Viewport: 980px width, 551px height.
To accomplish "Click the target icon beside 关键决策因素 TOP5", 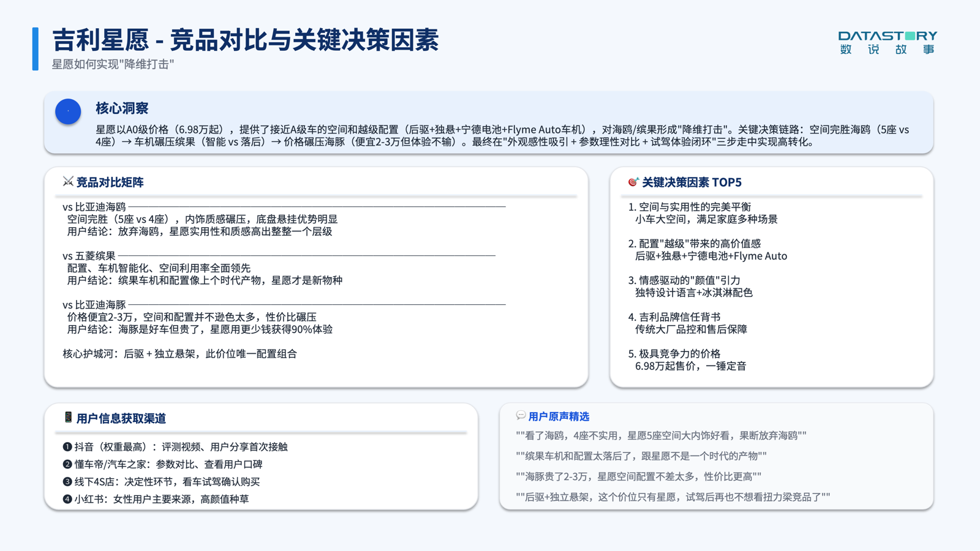I will (633, 182).
